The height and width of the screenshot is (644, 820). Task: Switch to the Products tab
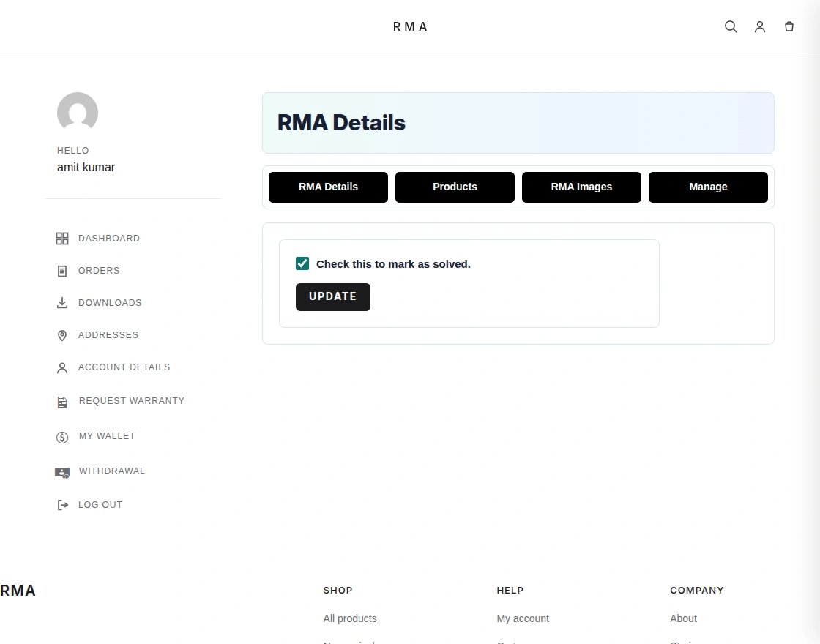coord(455,187)
